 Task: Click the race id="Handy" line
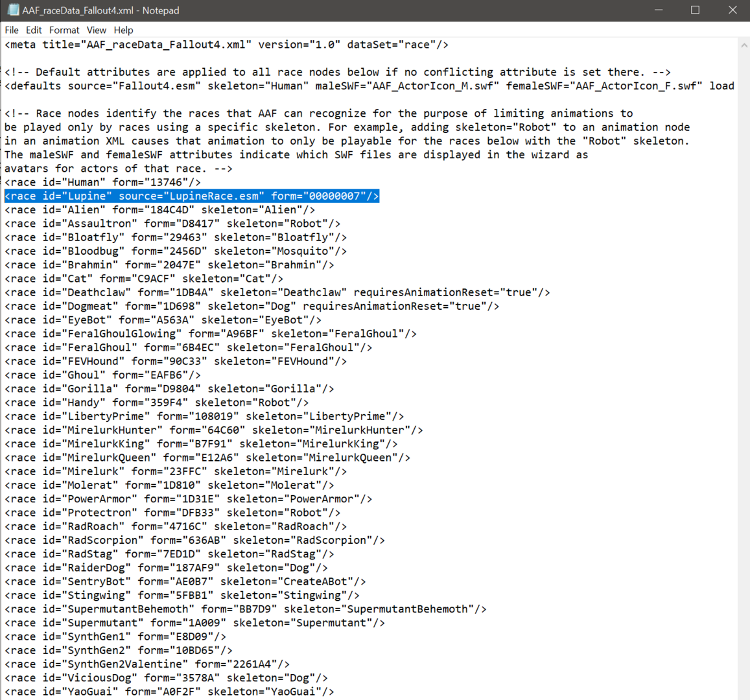coord(157,402)
